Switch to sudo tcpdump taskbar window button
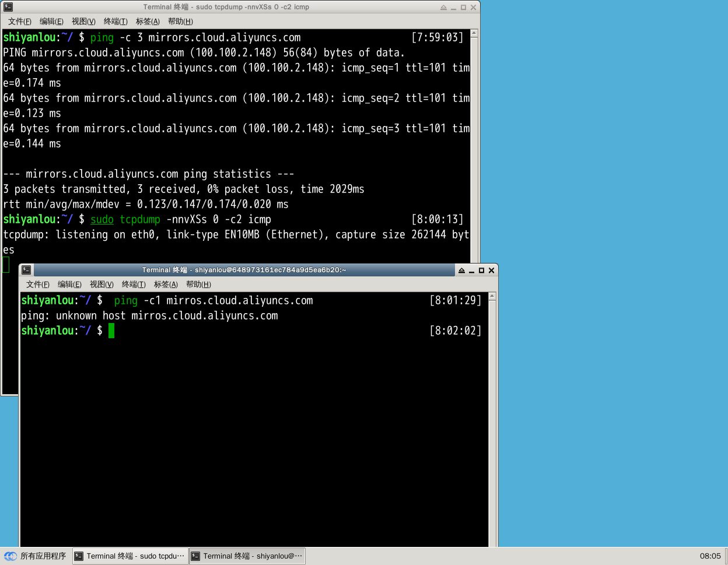 (131, 556)
